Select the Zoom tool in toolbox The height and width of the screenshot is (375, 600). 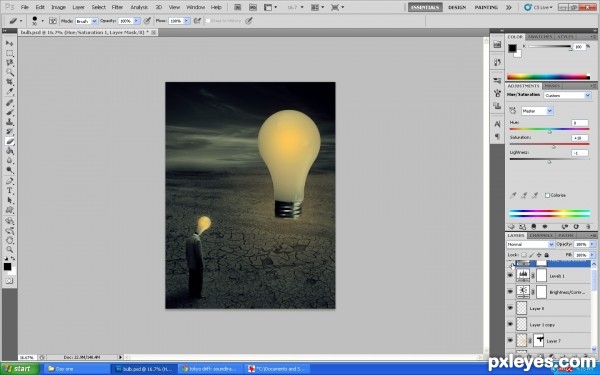click(10, 249)
